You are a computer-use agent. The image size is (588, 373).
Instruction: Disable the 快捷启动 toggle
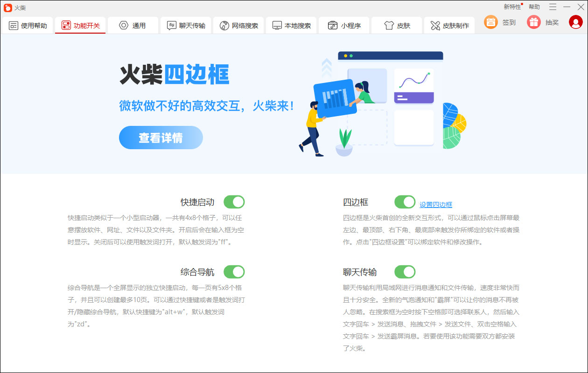tap(234, 201)
